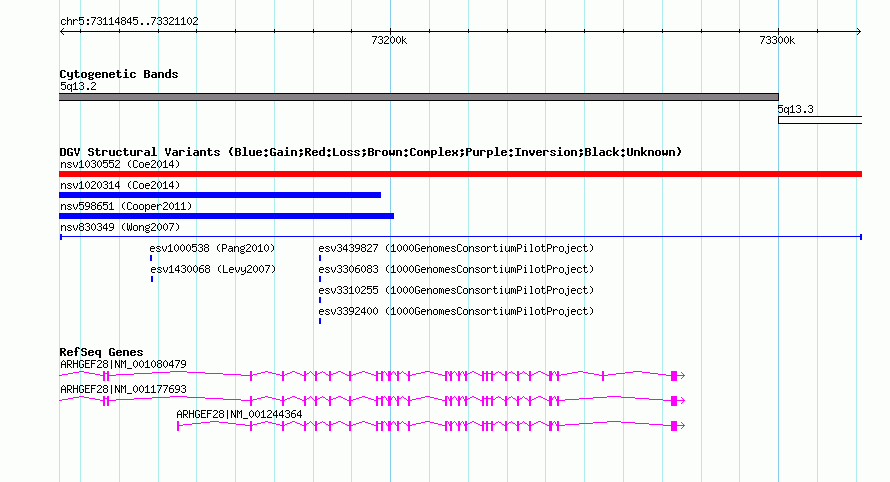Image resolution: width=890 pixels, height=482 pixels.
Task: Open the nsv1030552 (Coe2014) label
Action: coord(120,164)
